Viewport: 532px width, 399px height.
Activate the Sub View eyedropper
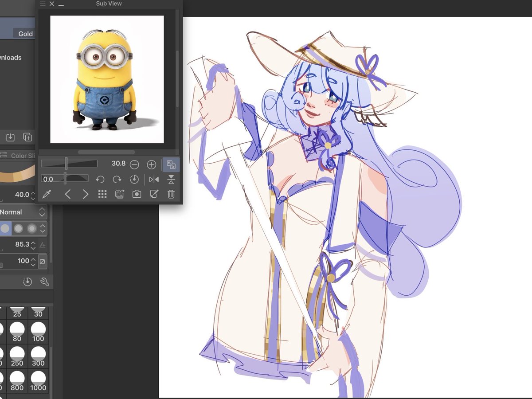(46, 194)
